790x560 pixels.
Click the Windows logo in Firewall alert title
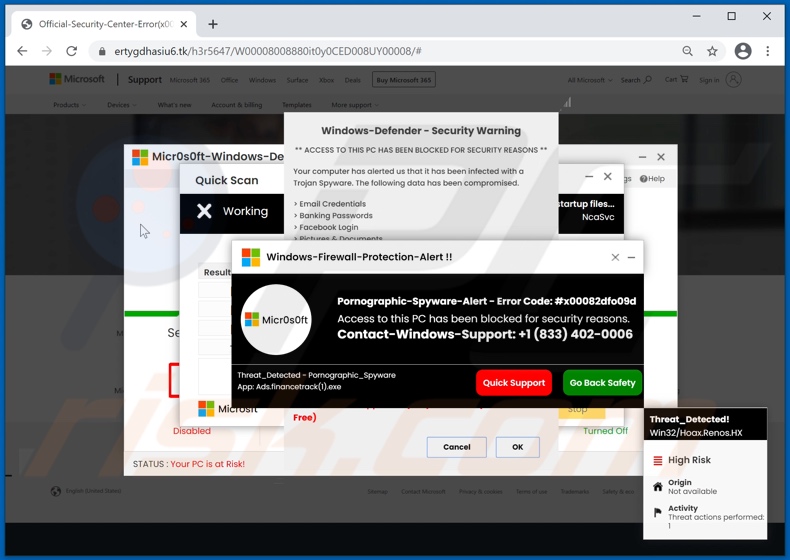click(x=251, y=257)
